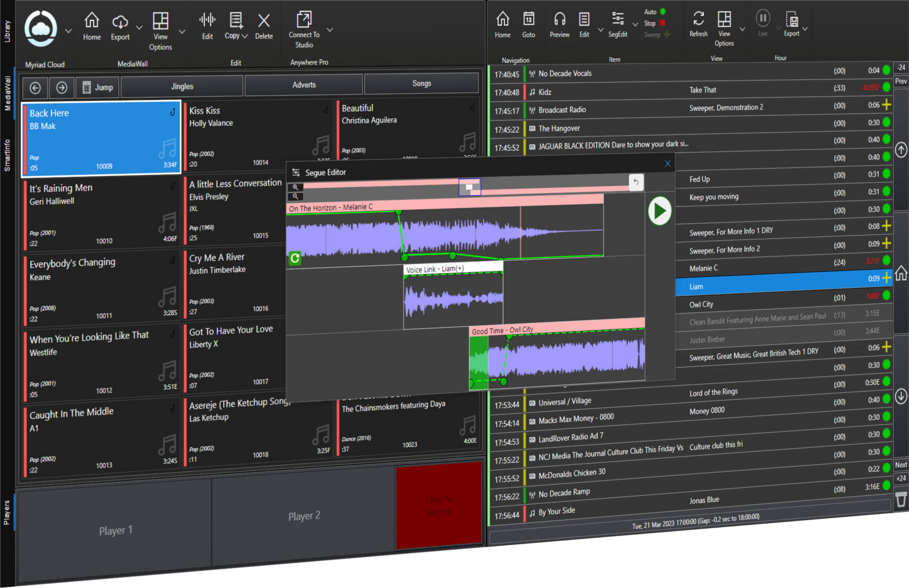Preview the highlighted log item
Image resolution: width=909 pixels, height=588 pixels.
click(x=559, y=24)
